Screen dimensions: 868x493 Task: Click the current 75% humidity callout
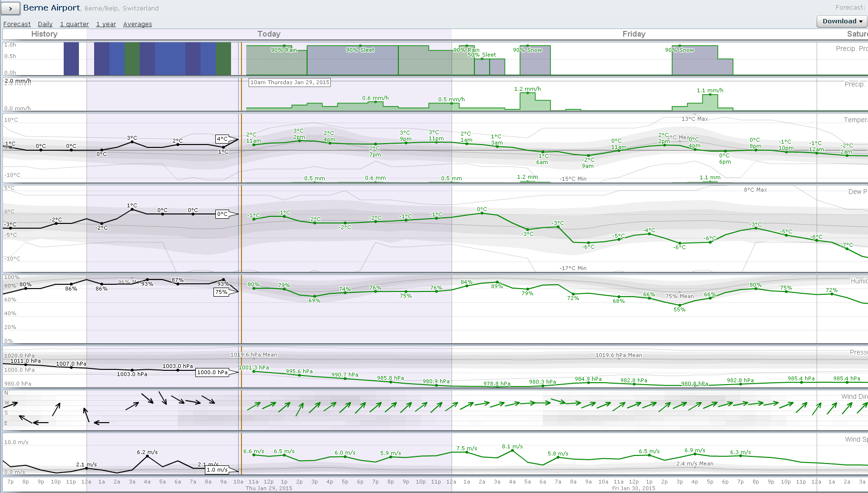coord(221,292)
